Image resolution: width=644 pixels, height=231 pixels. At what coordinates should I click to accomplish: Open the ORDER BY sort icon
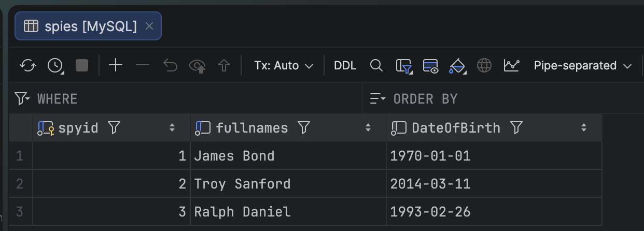(x=377, y=98)
